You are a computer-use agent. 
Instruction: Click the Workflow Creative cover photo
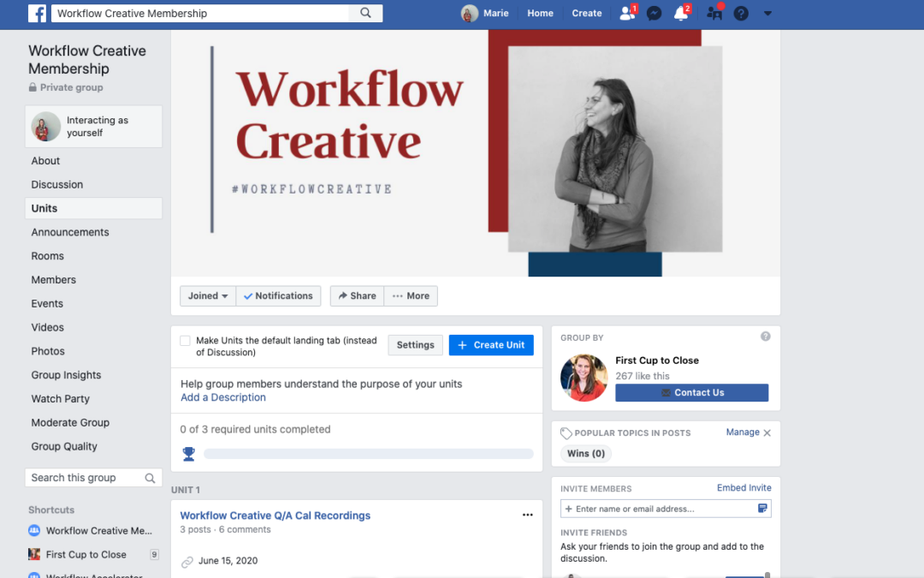[x=476, y=153]
